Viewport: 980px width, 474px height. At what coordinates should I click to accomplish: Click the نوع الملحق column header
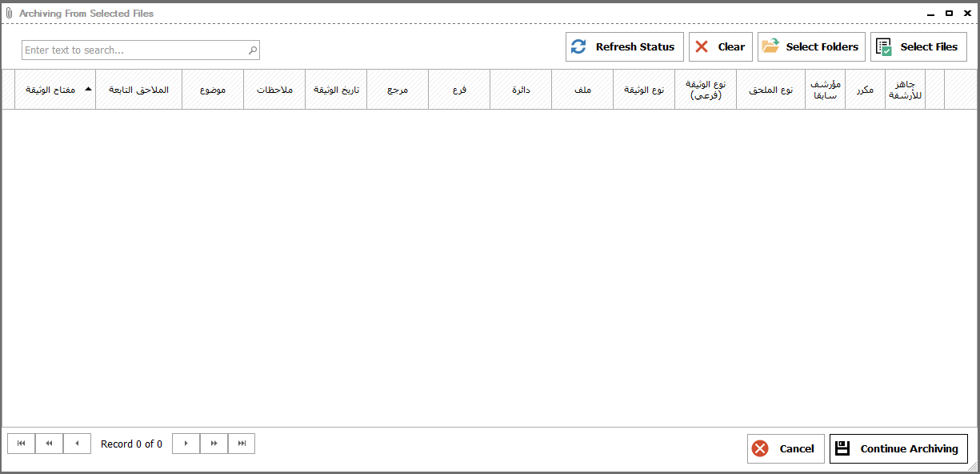point(771,89)
